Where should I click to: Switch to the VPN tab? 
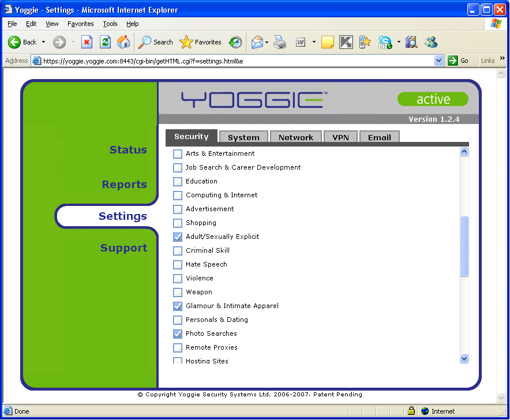pyautogui.click(x=340, y=137)
